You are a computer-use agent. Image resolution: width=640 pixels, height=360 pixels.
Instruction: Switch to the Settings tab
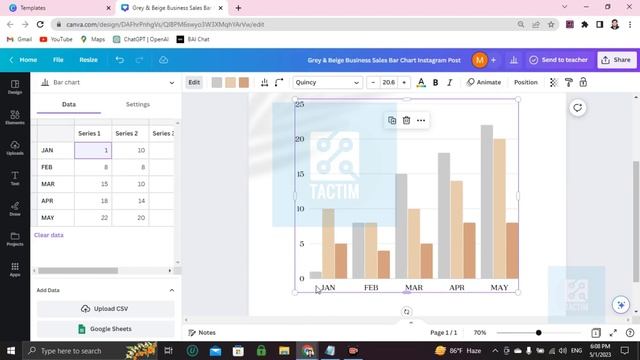pos(138,104)
